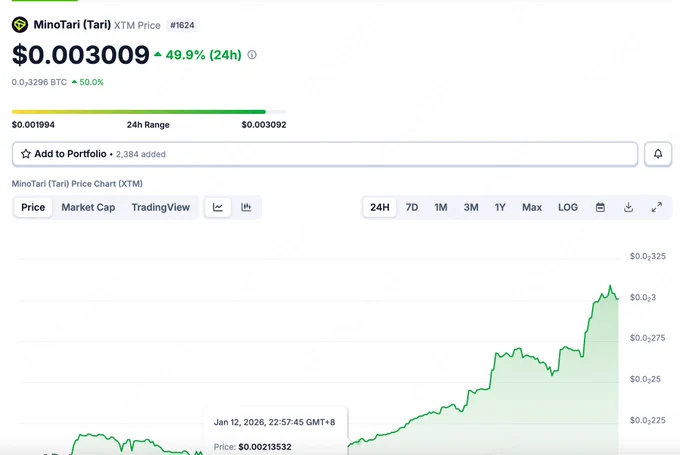
Task: Click the star icon in Add to Portfolio
Action: (26, 154)
